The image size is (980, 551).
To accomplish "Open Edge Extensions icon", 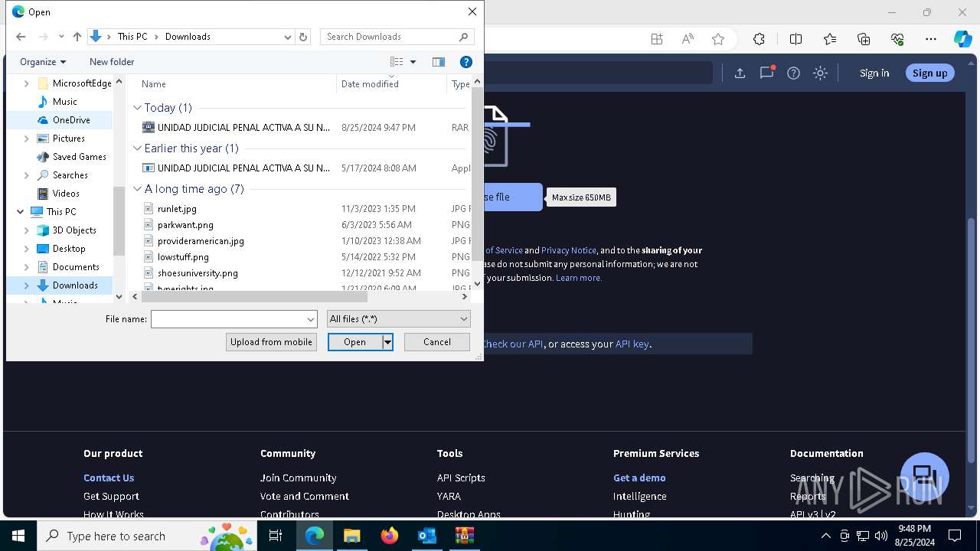I will 759,39.
